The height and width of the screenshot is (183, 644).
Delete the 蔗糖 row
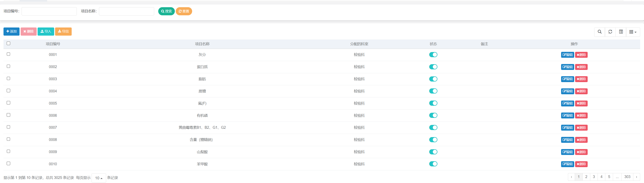click(581, 91)
